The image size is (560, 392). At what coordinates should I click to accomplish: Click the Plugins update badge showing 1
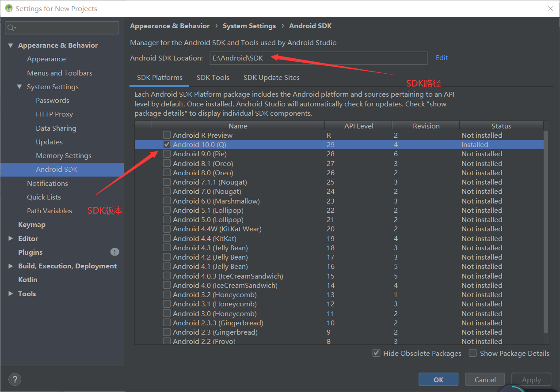(114, 252)
